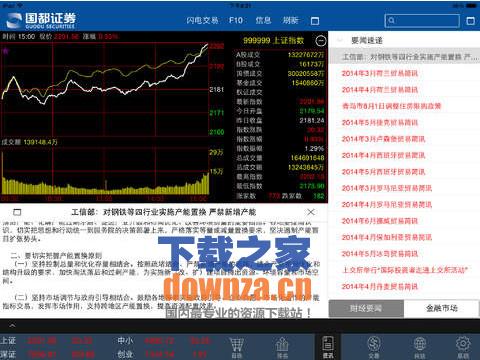Viewport: 480px width, 360px height.
Task: Click the window icon next to 刷新
Action: [x=315, y=21]
